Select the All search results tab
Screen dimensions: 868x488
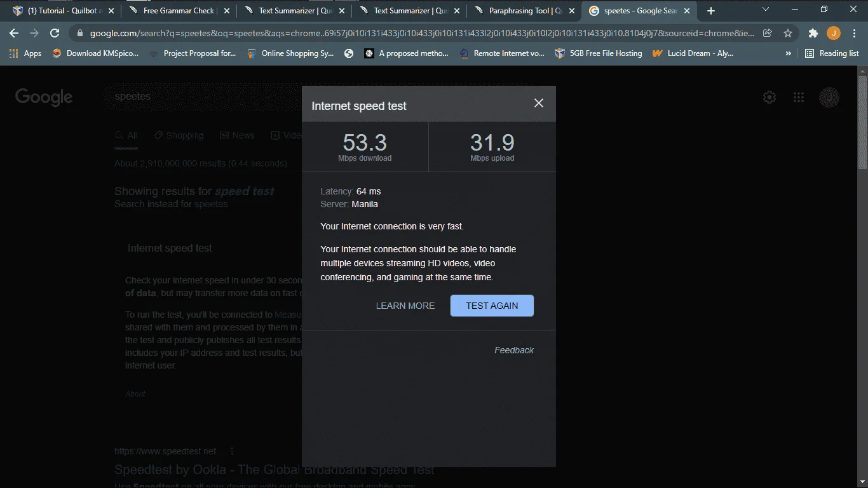tap(126, 135)
